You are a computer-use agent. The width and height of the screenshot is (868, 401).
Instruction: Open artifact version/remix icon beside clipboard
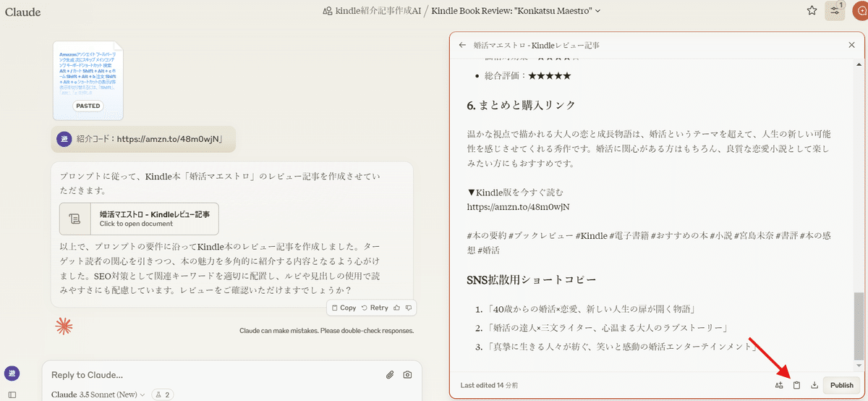coord(779,385)
